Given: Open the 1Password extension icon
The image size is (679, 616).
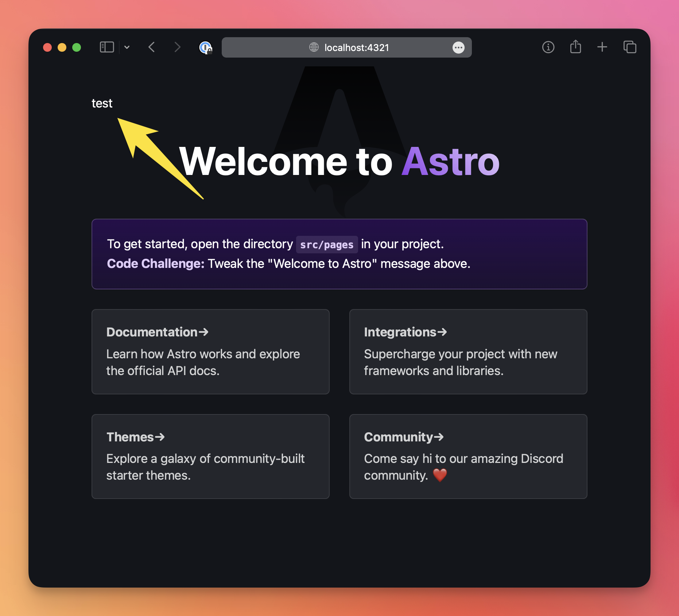Looking at the screenshot, I should [205, 47].
